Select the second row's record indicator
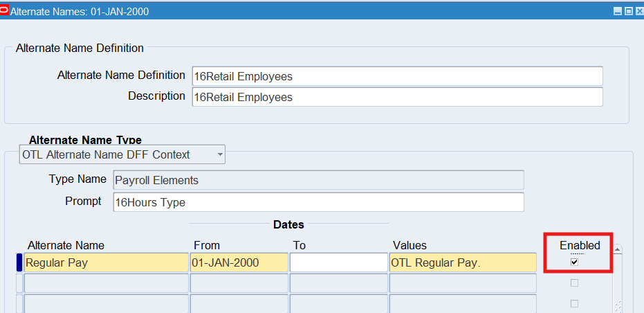Image resolution: width=644 pixels, height=313 pixels. click(19, 283)
